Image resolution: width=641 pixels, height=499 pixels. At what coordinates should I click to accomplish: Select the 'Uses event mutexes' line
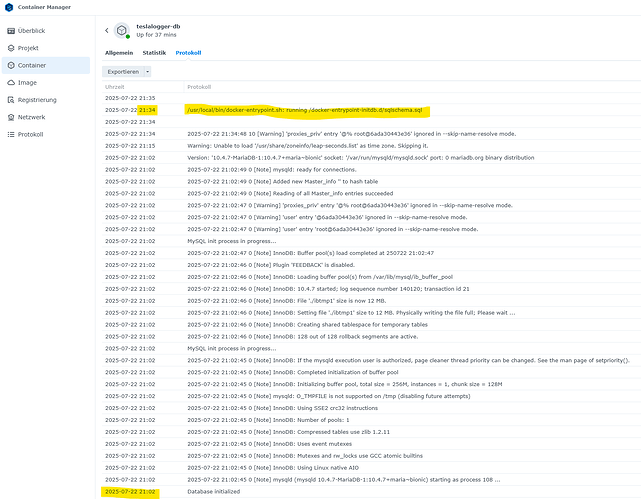(371, 444)
